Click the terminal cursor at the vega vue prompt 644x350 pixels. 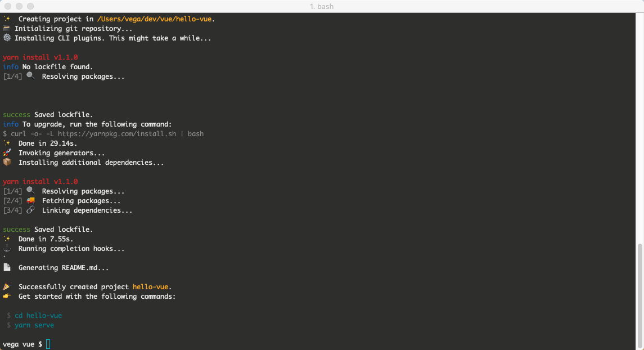pyautogui.click(x=48, y=344)
